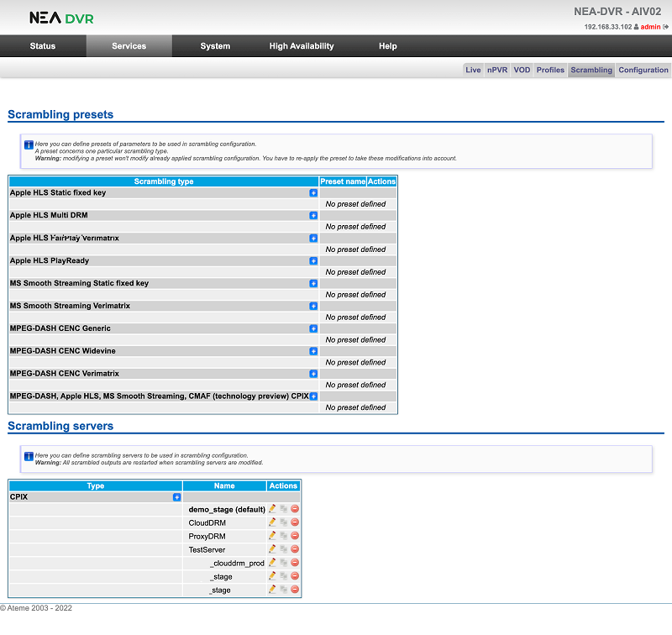Add preset for MPEG-DASH CENC Widevine
Viewport: 672px width, 635px height.
(x=313, y=351)
